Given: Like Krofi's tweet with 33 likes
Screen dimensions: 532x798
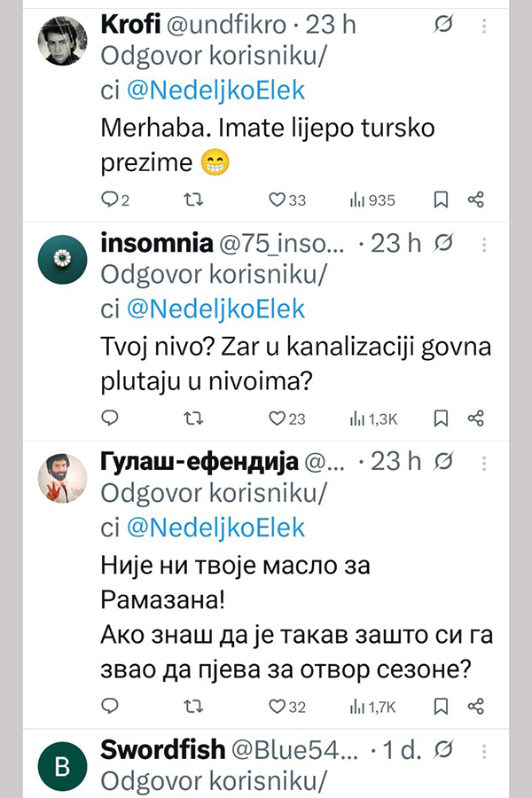Looking at the screenshot, I should tap(276, 199).
